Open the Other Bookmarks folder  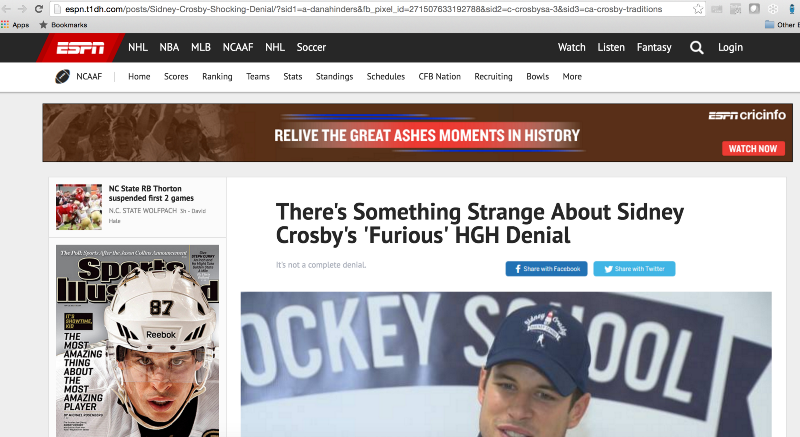click(782, 24)
